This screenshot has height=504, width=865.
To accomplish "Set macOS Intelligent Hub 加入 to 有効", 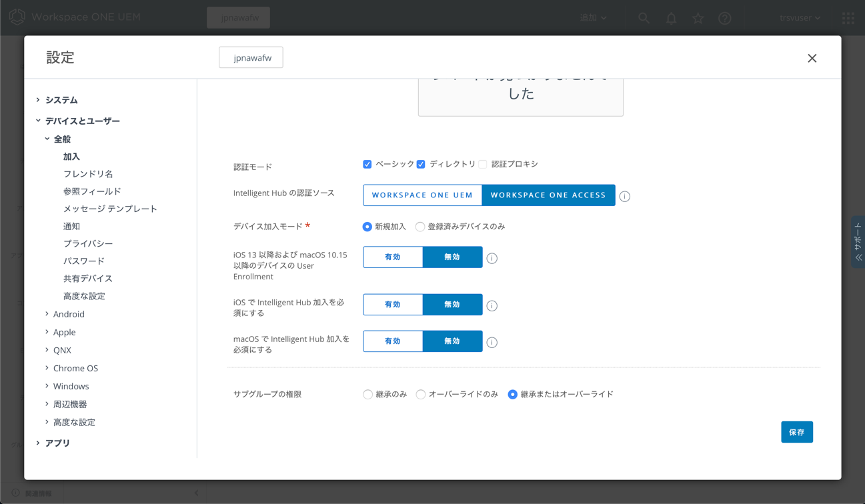I will [x=393, y=341].
